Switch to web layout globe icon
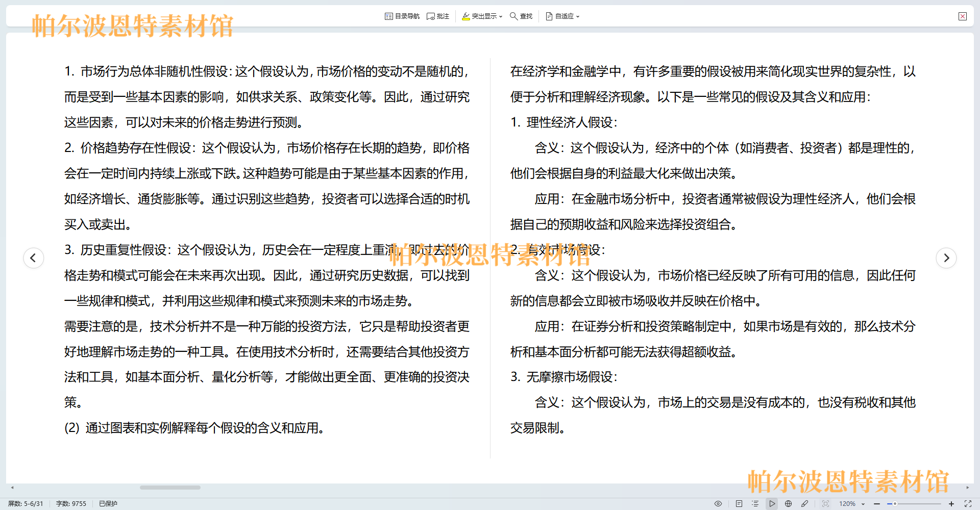 click(789, 503)
